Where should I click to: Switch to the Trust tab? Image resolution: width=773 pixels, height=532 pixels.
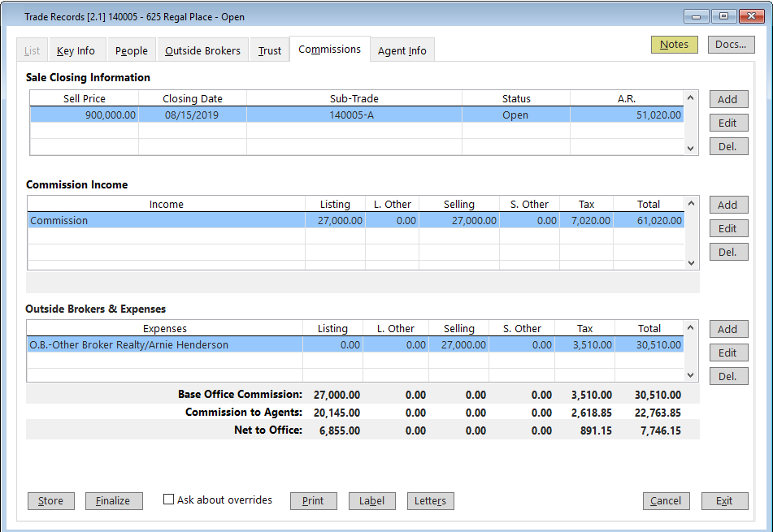tap(268, 50)
